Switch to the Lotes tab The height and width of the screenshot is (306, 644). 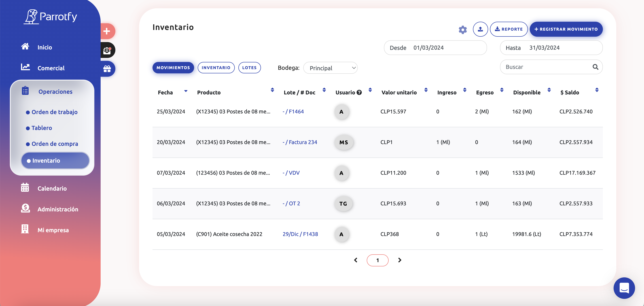(249, 68)
